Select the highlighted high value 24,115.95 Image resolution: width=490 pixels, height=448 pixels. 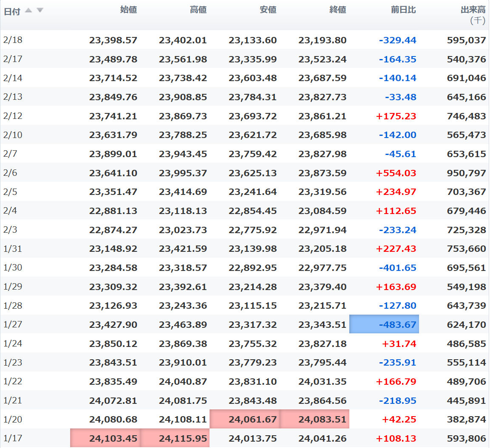click(175, 438)
